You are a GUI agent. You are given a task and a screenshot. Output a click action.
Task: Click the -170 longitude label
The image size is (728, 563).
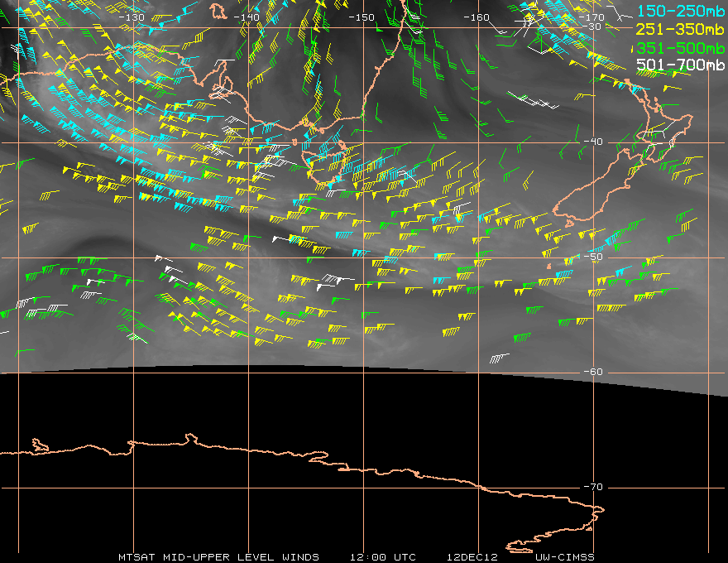coord(591,17)
